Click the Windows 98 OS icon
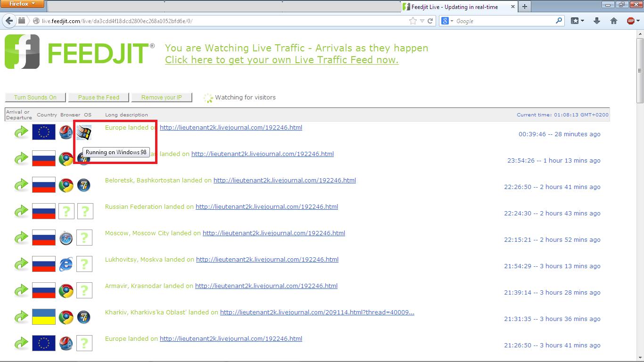Image resolution: width=644 pixels, height=362 pixels. click(x=84, y=133)
